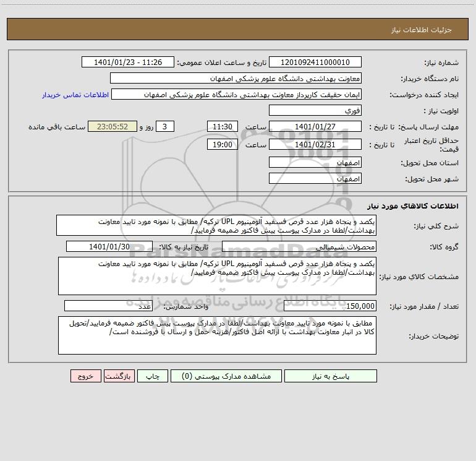
Task: Open 'مشاهده مدارک پیوستی (0)' attachments
Action: tap(226, 376)
